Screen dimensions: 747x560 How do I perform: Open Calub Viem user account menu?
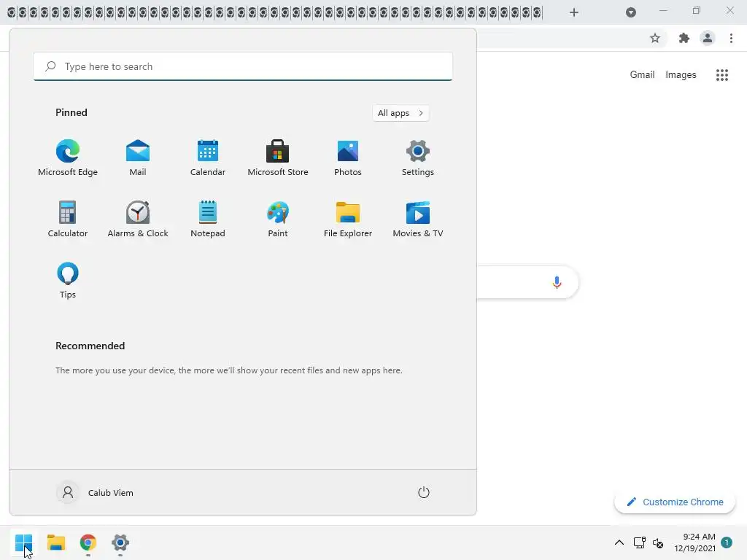pyautogui.click(x=96, y=492)
